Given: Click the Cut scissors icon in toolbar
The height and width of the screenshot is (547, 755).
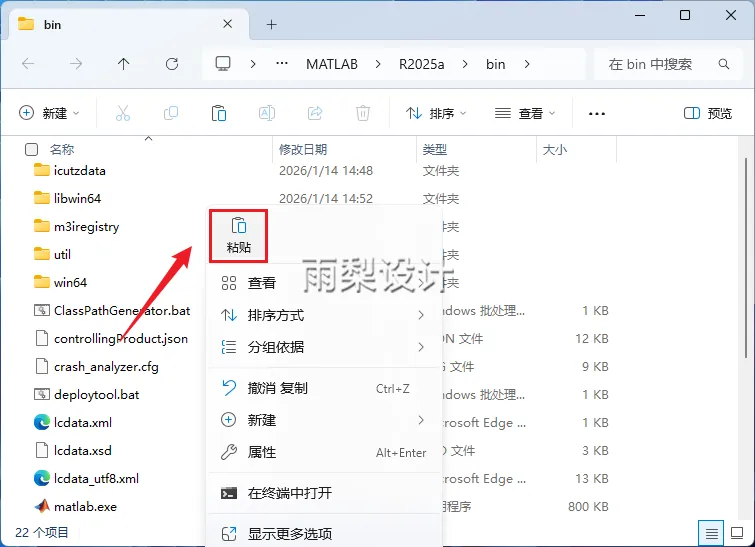Looking at the screenshot, I should click(123, 114).
